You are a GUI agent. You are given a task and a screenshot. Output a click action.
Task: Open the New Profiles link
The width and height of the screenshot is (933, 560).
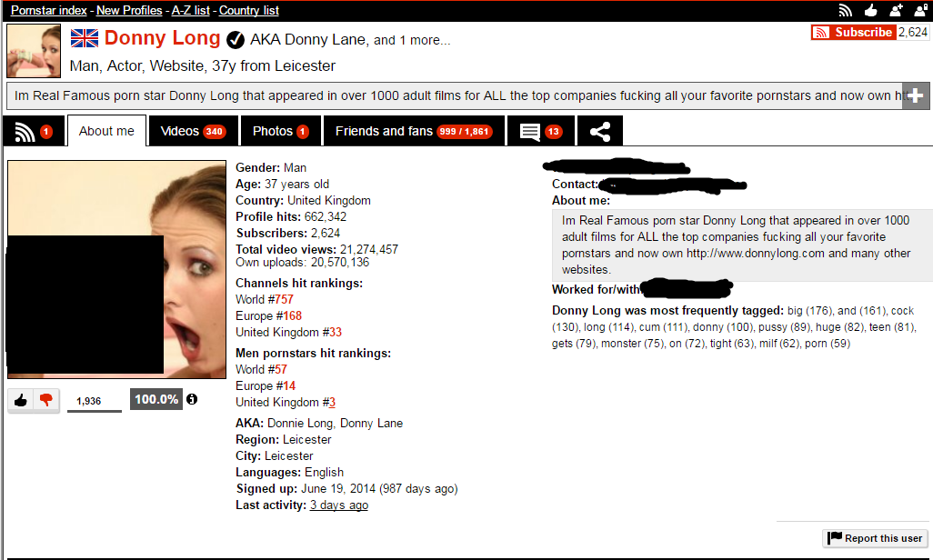[x=129, y=10]
